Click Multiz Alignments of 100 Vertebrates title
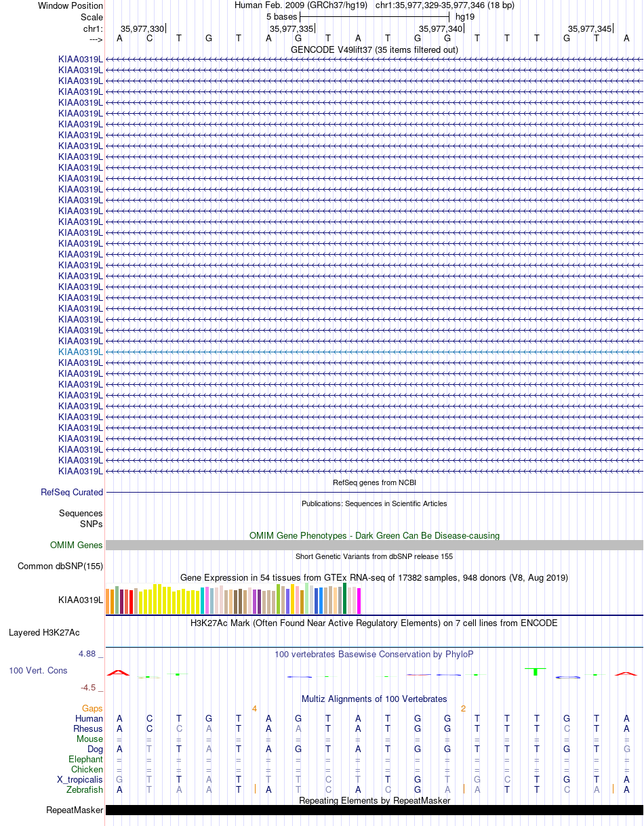 point(374,699)
